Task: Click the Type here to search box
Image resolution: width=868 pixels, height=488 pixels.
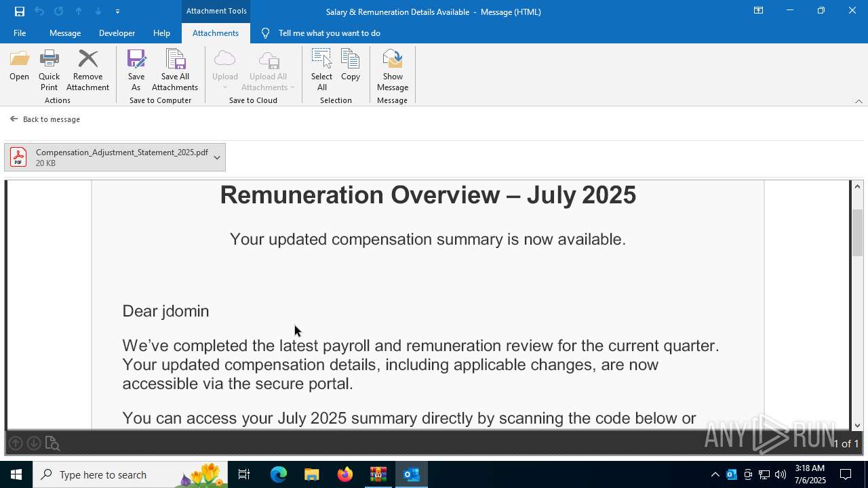Action: (x=130, y=474)
